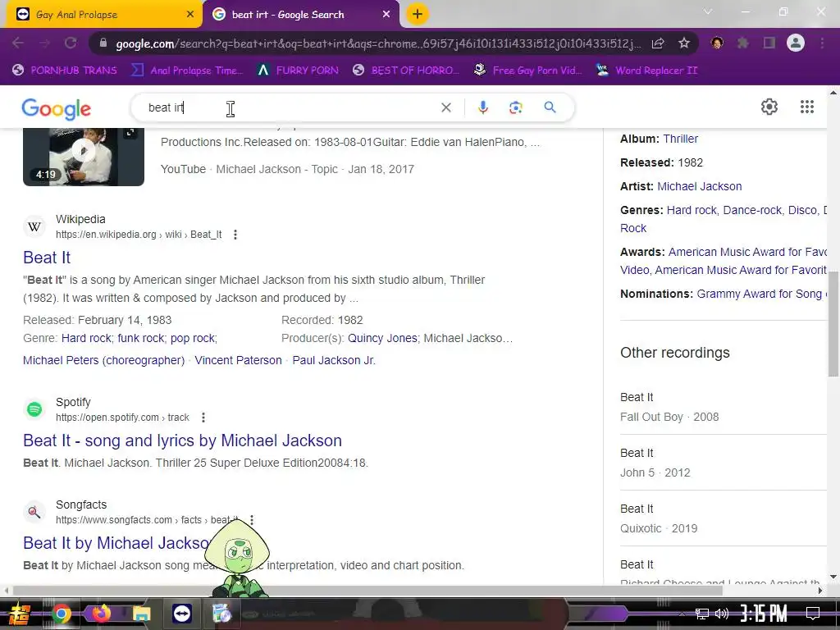840x630 pixels.
Task: Open Google quick settings gear
Action: [769, 107]
